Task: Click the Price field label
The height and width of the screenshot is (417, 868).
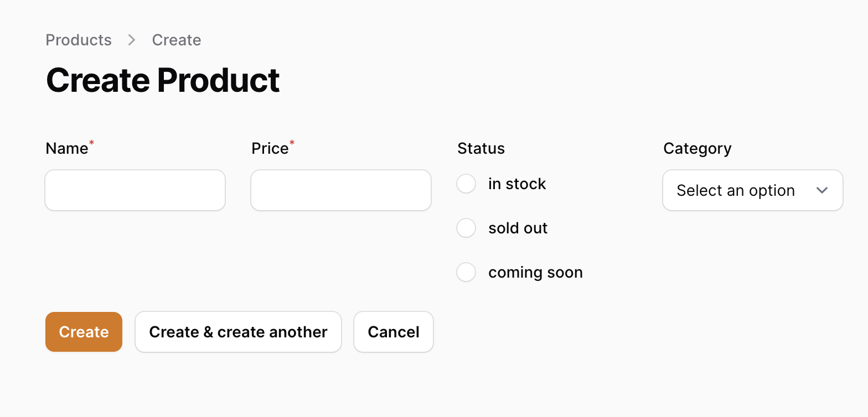Action: (x=270, y=148)
